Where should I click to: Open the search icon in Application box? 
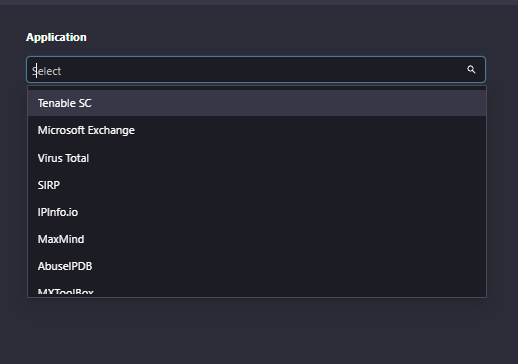tap(471, 69)
